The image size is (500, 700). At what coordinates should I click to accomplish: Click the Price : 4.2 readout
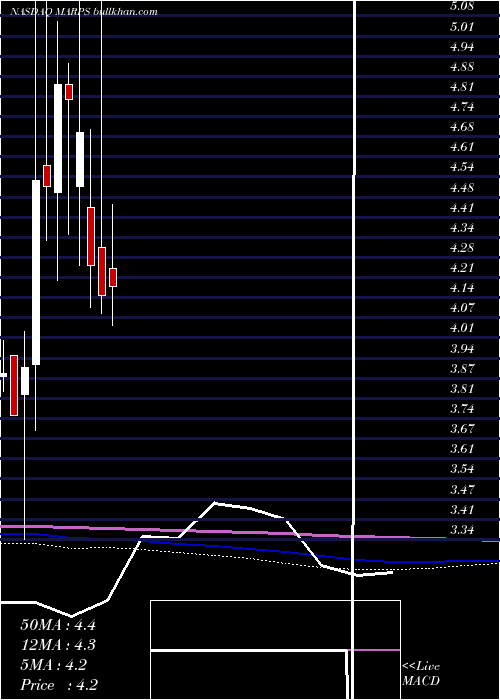pyautogui.click(x=59, y=685)
